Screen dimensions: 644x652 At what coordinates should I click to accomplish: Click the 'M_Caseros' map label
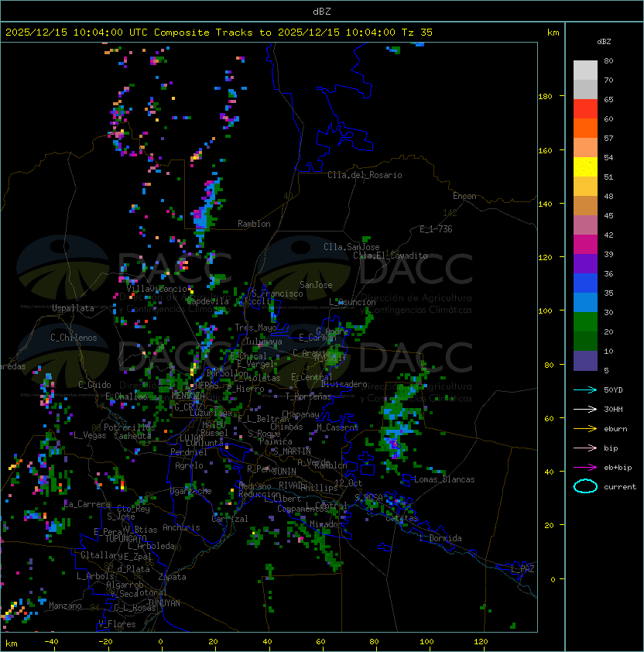tap(337, 427)
